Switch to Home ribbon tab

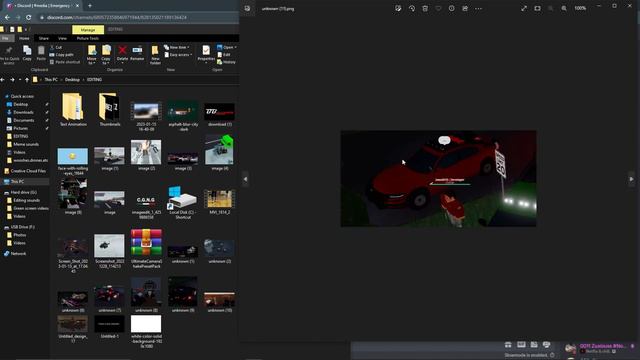click(24, 38)
